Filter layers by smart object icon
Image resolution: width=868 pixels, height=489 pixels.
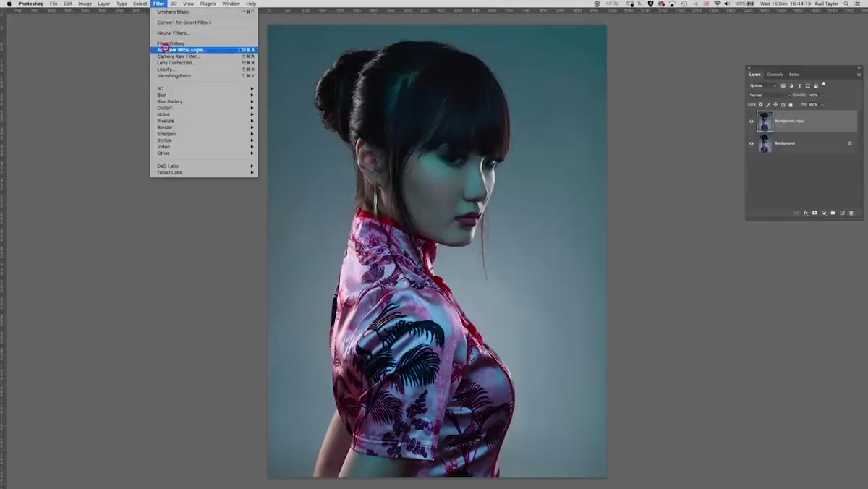(816, 85)
